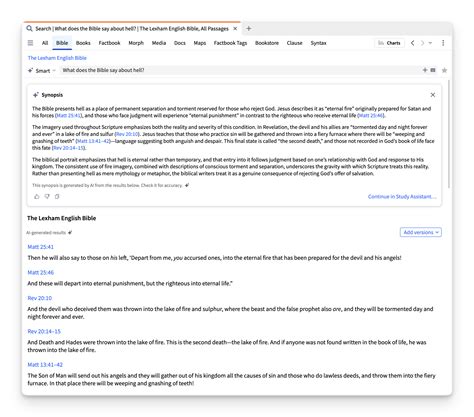Click 'The Lexham English Bible' results heading
The height and width of the screenshot is (417, 474).
62,218
